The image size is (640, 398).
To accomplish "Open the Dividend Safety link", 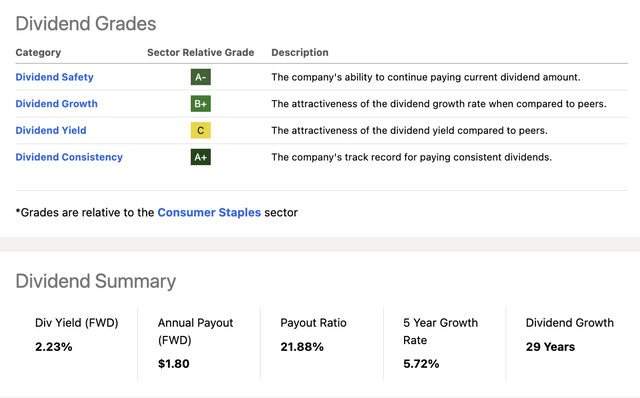I will pyautogui.click(x=54, y=77).
